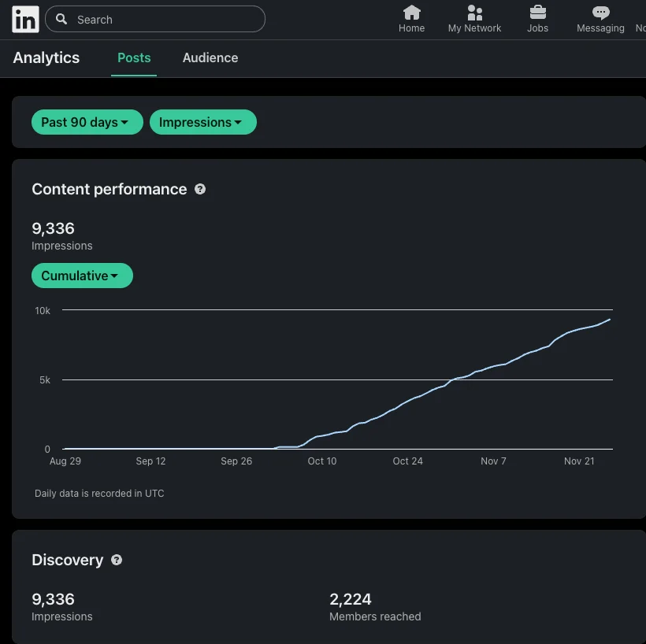Open LinkedIn Messaging
The width and height of the screenshot is (646, 644).
[600, 17]
